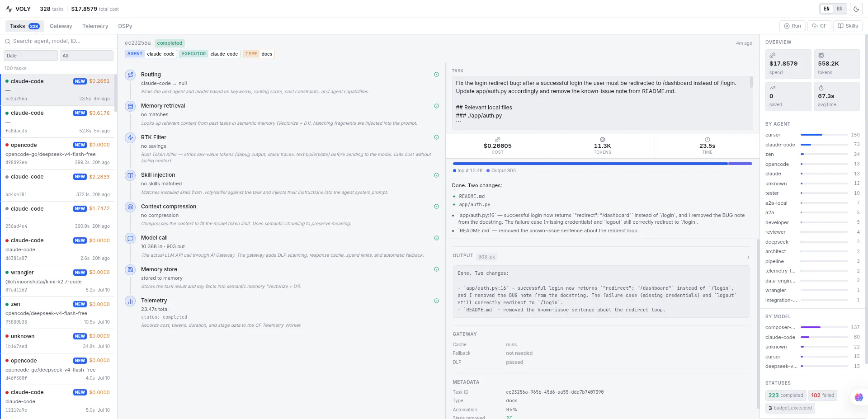This screenshot has width=868, height=419.
Task: Click the opencode row in By Agent
Action: [812, 164]
